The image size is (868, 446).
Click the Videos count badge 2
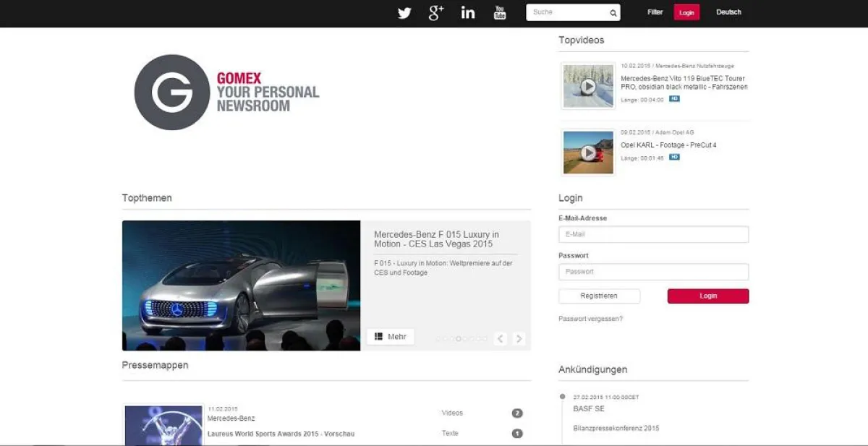517,413
